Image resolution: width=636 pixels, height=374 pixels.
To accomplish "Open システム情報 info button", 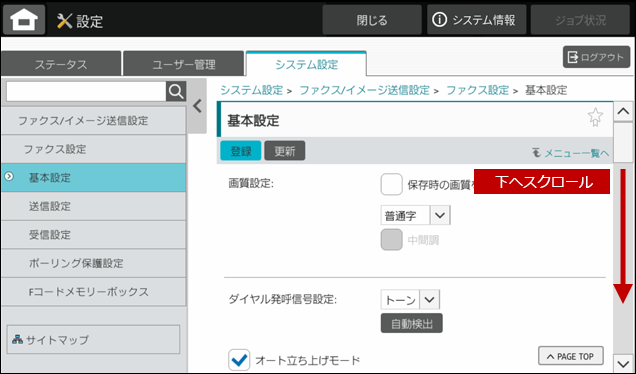I will click(x=476, y=20).
